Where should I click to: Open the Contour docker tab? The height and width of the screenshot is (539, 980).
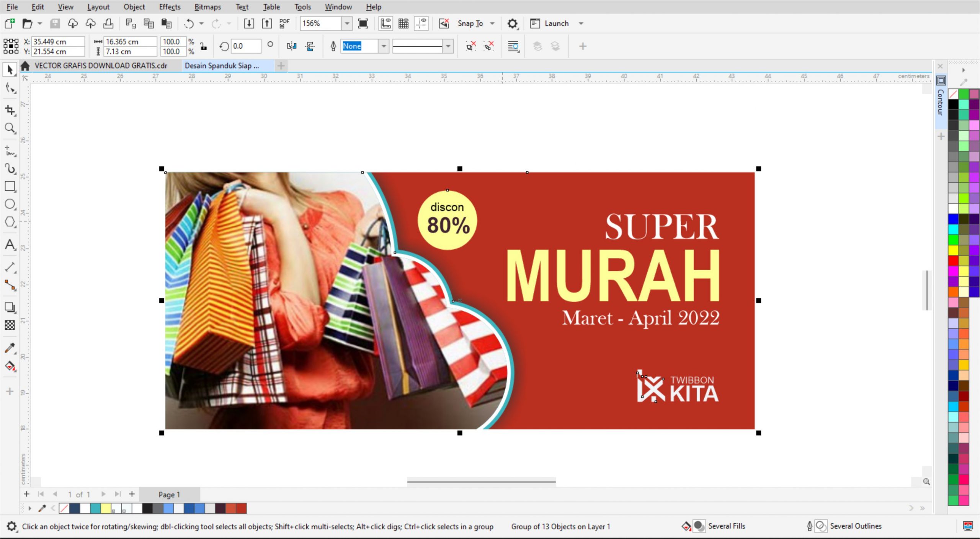coord(941,102)
